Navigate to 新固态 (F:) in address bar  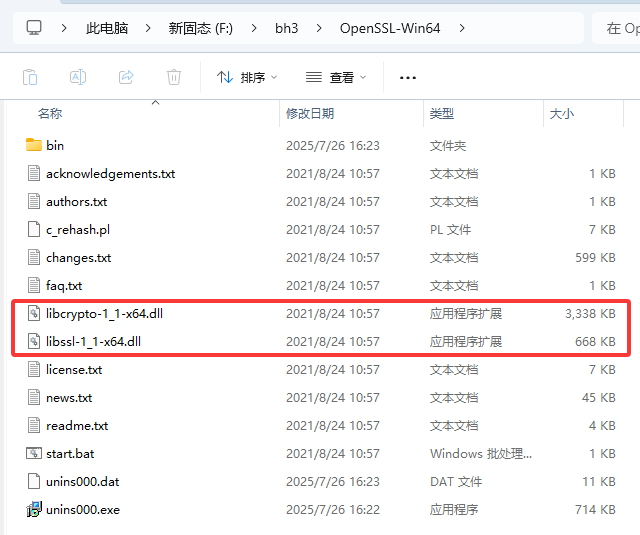(201, 28)
